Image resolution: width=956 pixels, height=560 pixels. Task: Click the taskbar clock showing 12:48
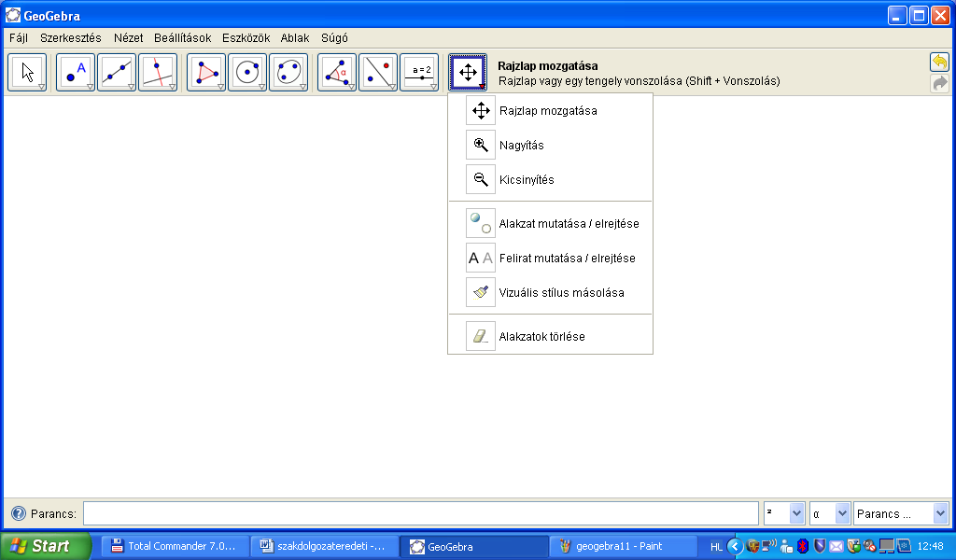pyautogui.click(x=931, y=546)
